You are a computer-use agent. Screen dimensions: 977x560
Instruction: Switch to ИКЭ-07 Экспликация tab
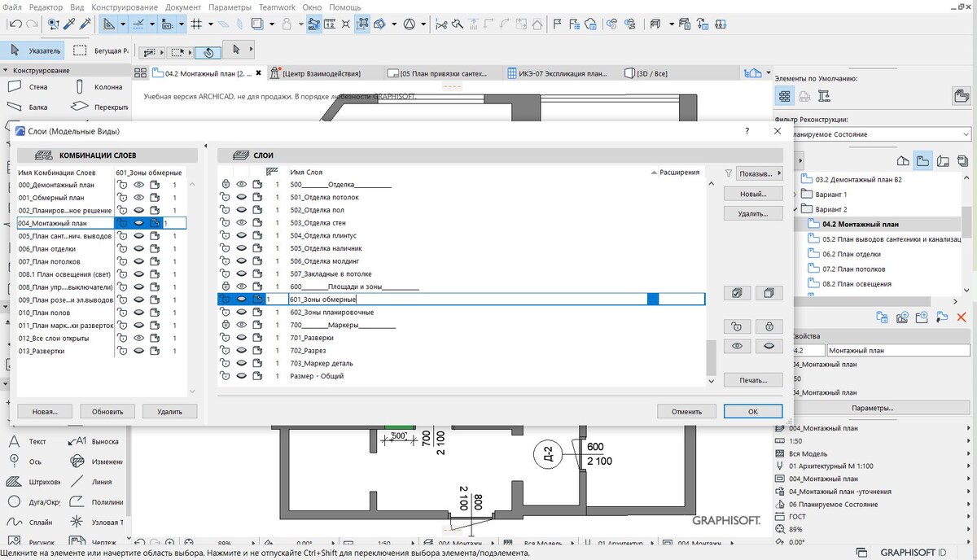click(561, 73)
